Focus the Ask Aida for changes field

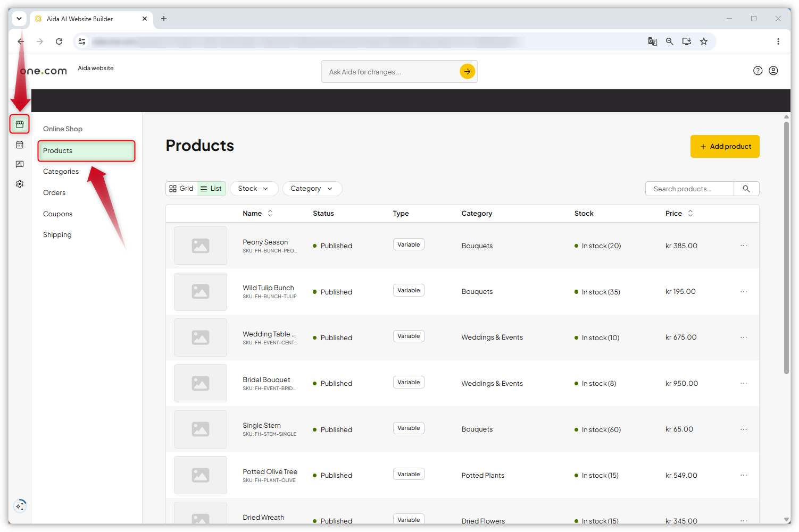(391, 72)
